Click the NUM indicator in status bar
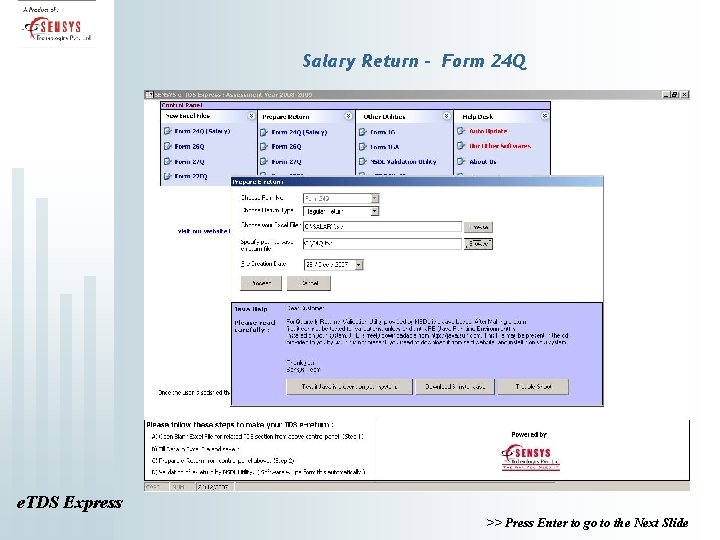The height and width of the screenshot is (540, 720). (181, 487)
